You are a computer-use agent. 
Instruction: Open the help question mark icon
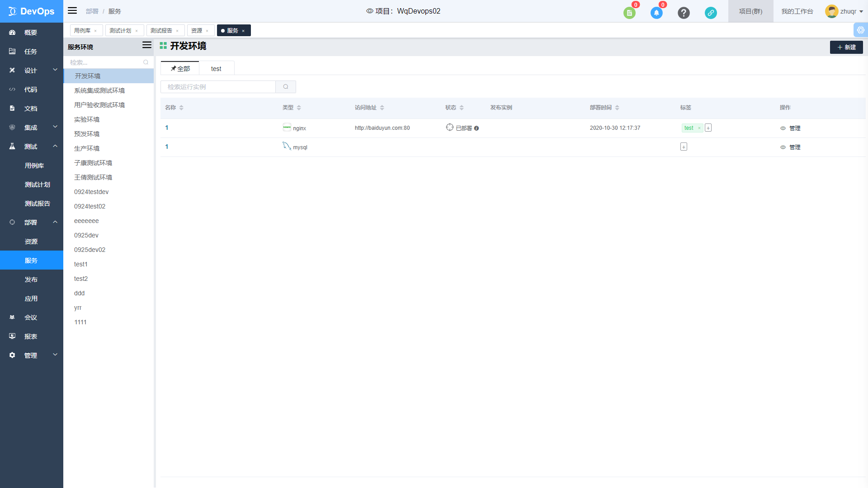coord(684,13)
